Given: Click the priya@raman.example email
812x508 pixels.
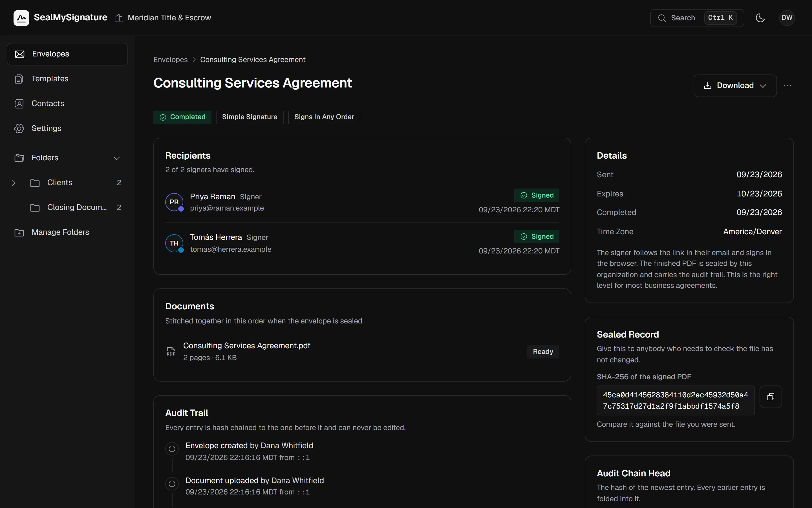Looking at the screenshot, I should coord(227,208).
